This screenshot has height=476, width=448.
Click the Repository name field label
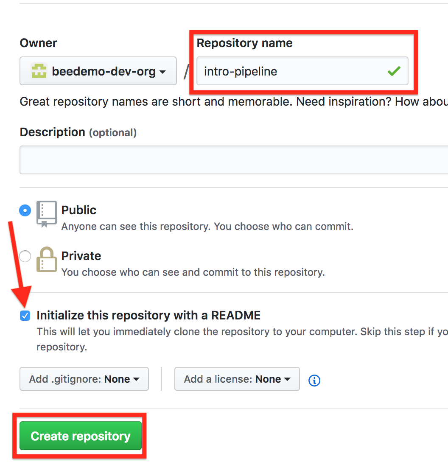click(245, 43)
